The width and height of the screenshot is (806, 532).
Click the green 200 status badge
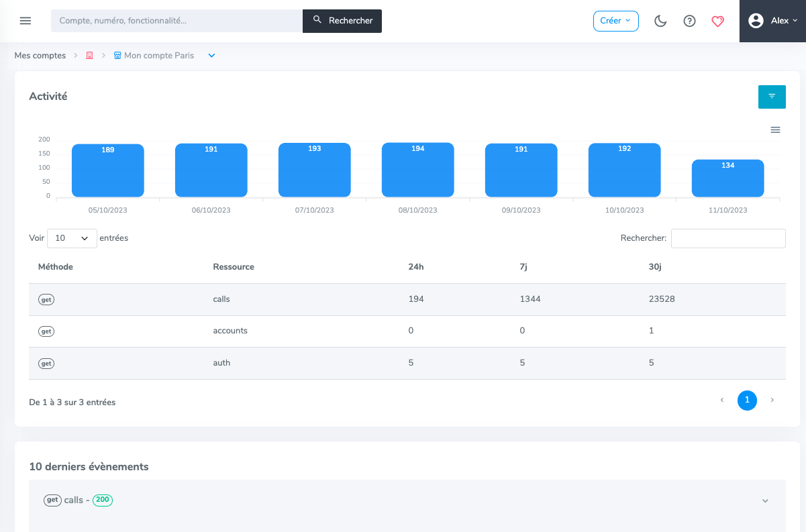point(103,500)
